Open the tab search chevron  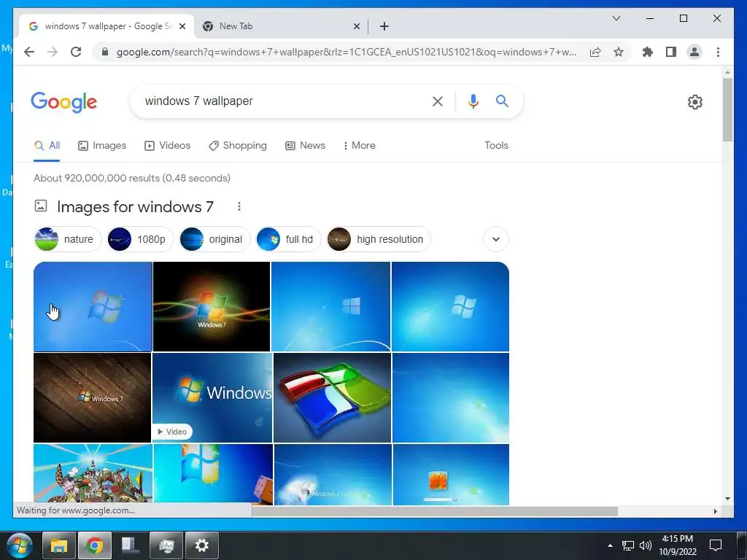(x=616, y=18)
